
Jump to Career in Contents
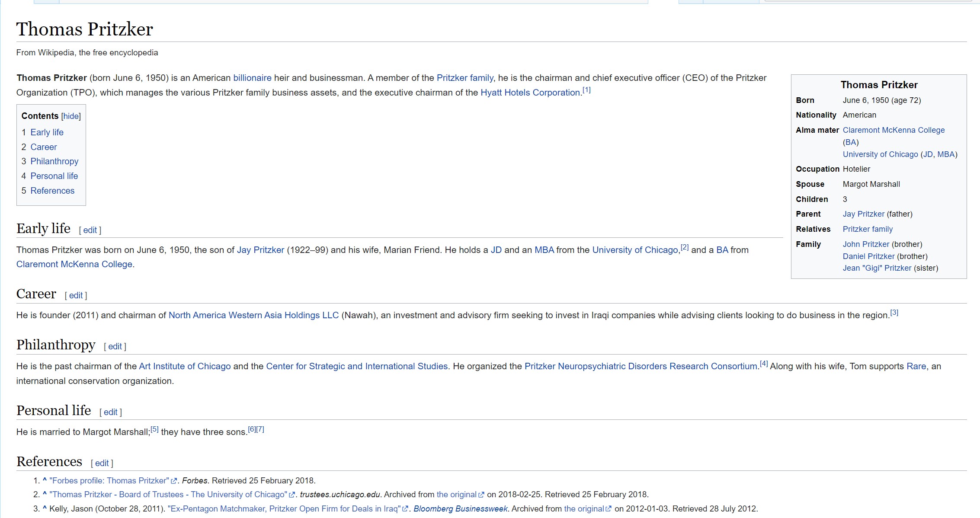(43, 147)
